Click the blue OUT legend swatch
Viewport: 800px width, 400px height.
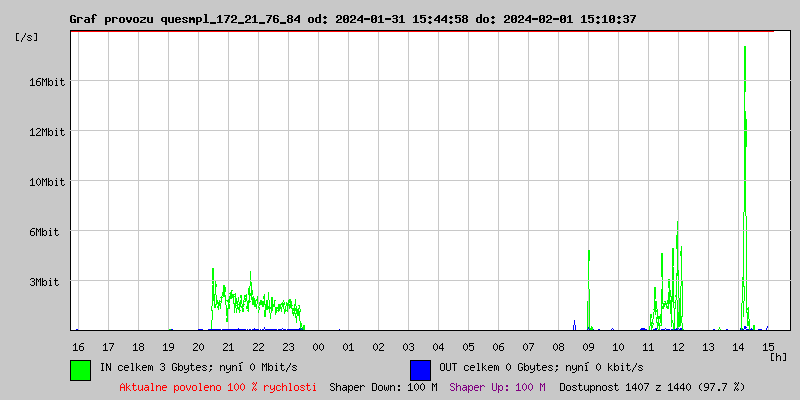click(420, 369)
